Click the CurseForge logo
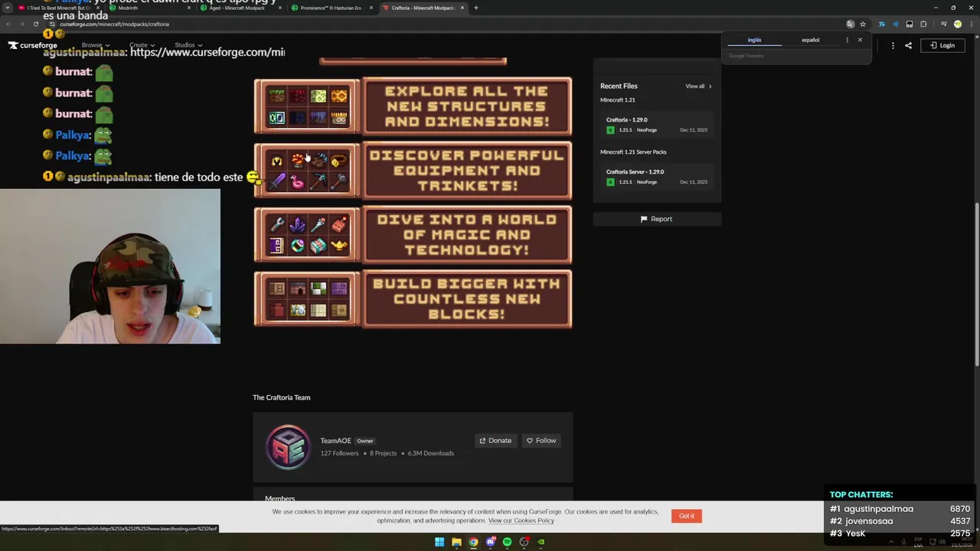 tap(33, 45)
